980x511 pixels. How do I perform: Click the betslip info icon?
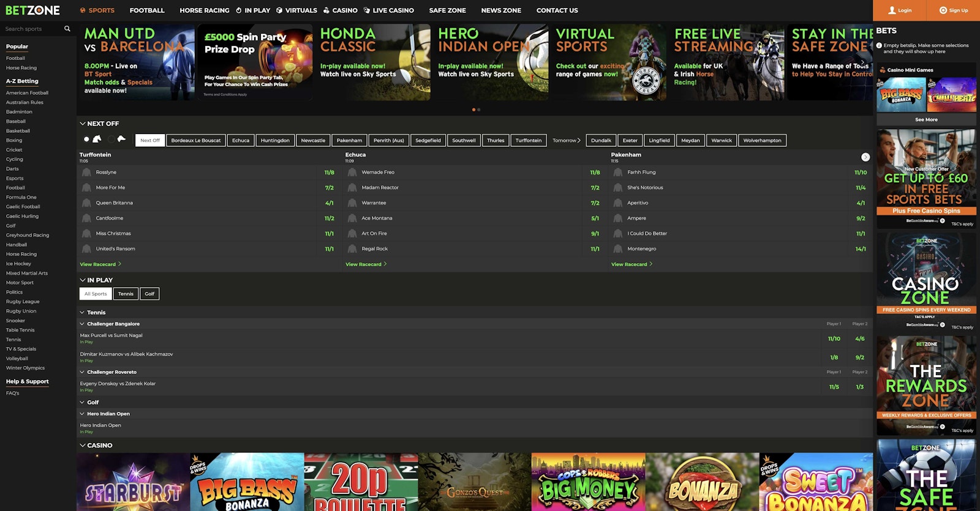879,45
